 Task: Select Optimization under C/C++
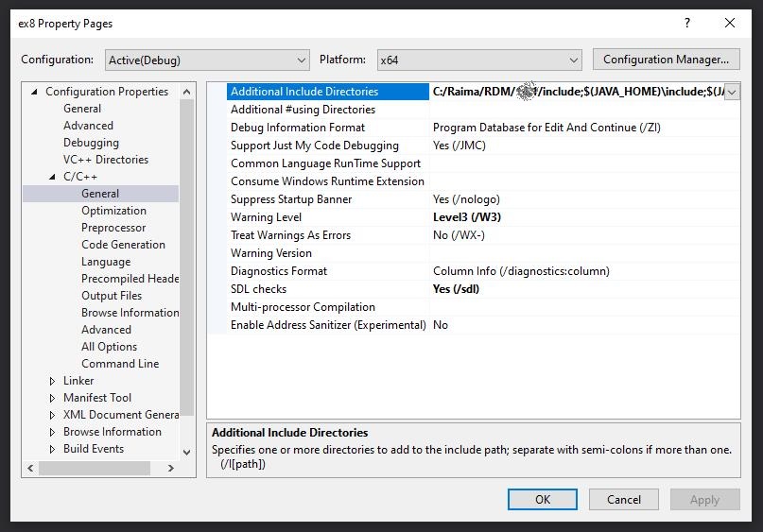click(113, 211)
